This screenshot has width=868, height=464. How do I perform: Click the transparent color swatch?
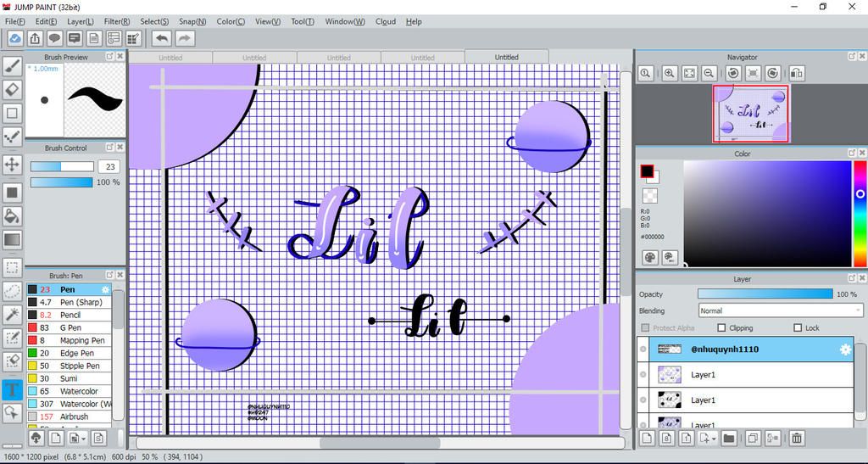coord(650,196)
